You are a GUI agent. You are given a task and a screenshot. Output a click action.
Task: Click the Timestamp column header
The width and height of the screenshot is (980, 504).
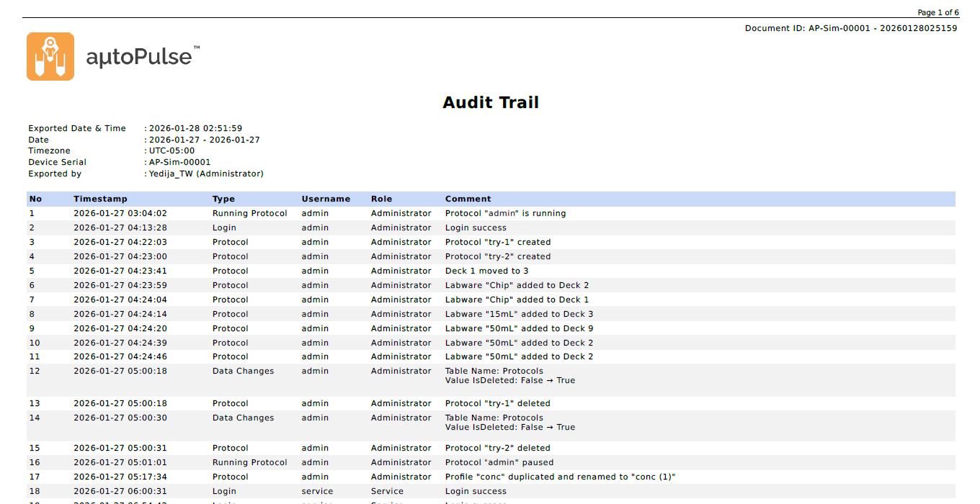click(x=100, y=199)
